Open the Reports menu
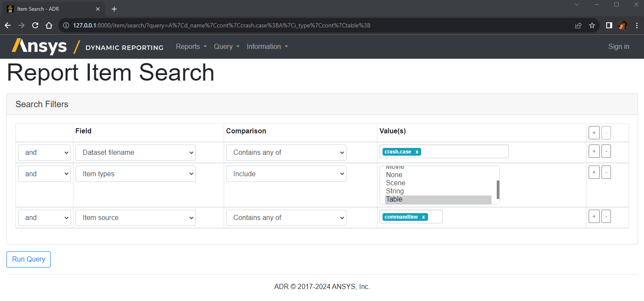The image size is (644, 301). click(191, 46)
